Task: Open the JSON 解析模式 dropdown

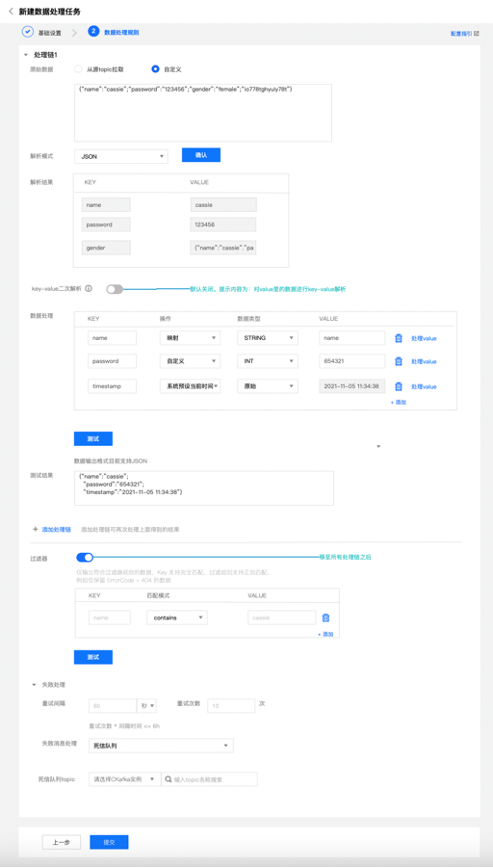Action: tap(121, 157)
